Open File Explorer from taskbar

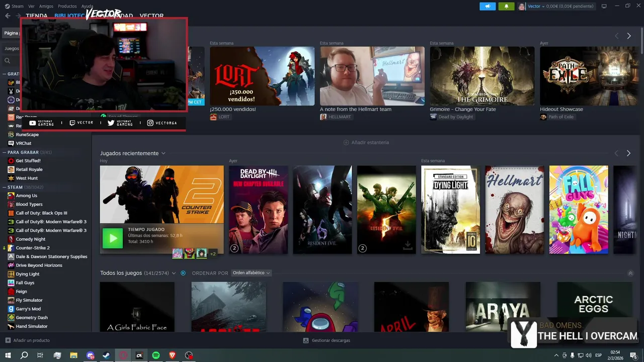[73, 355]
